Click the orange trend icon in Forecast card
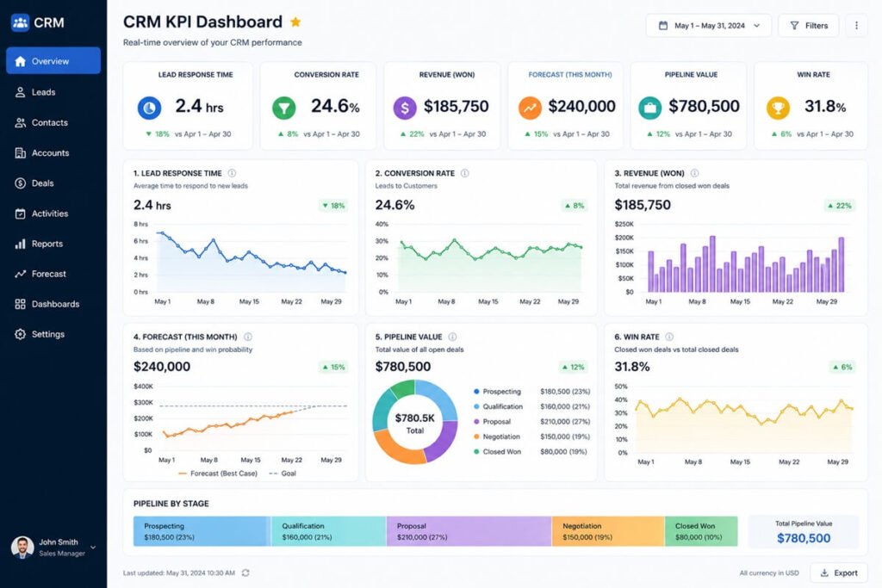 pyautogui.click(x=530, y=108)
